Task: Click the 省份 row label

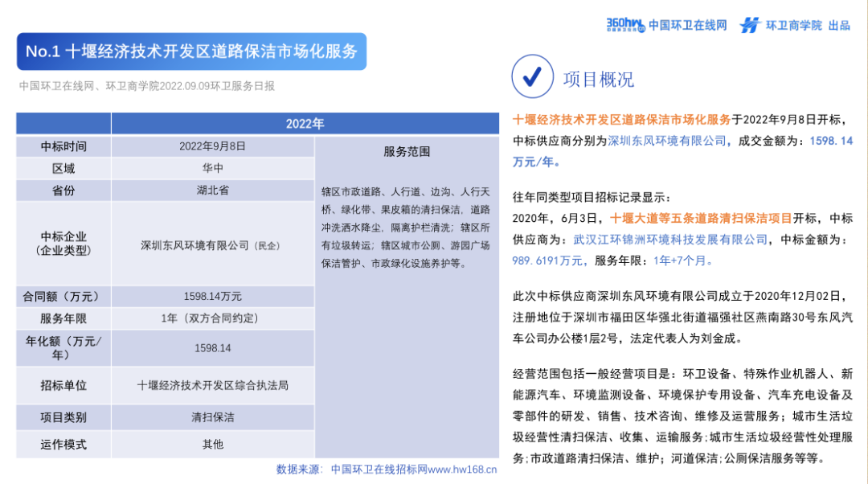Action: (x=63, y=191)
